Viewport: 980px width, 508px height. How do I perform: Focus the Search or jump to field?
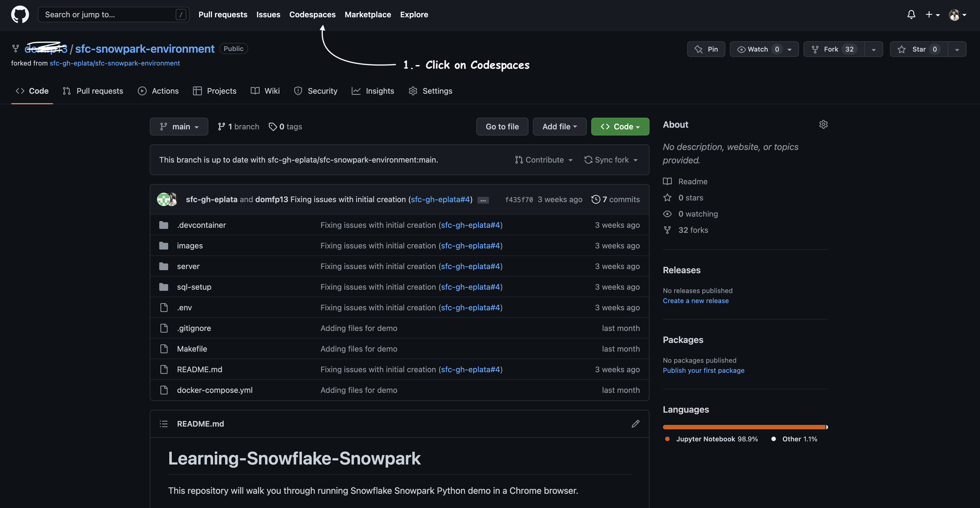click(x=108, y=14)
